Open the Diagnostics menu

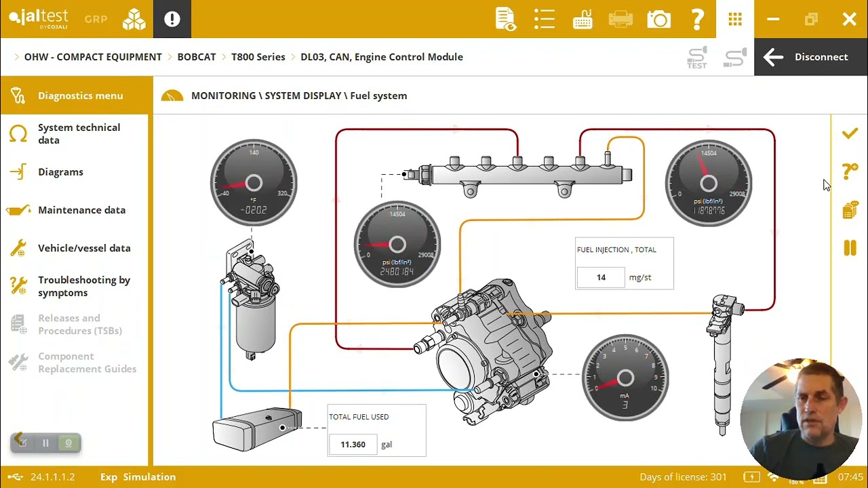77,96
